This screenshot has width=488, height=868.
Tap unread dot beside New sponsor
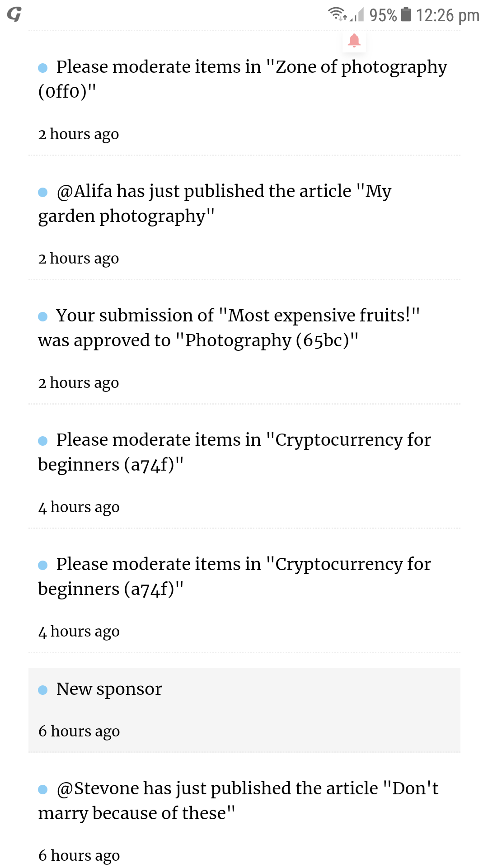[43, 690]
